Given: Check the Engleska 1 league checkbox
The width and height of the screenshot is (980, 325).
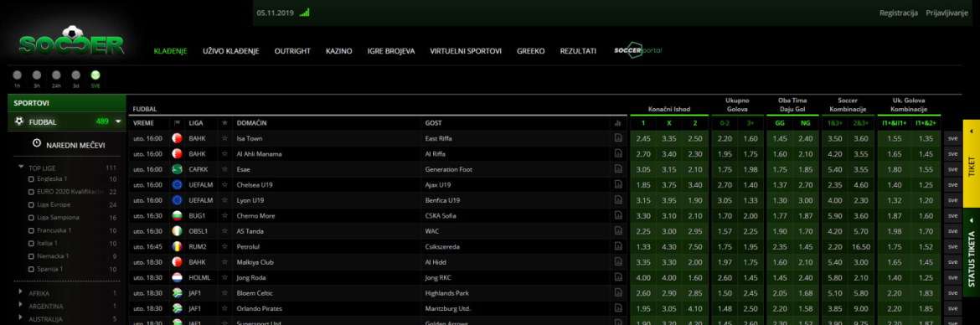Looking at the screenshot, I should click(31, 179).
